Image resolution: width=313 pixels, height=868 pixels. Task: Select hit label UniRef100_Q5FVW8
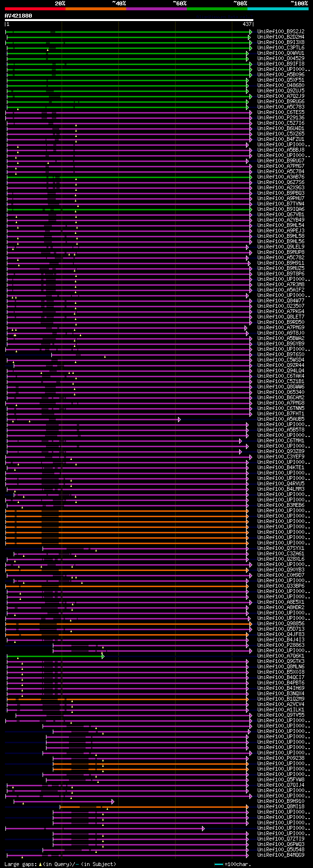tap(281, 779)
